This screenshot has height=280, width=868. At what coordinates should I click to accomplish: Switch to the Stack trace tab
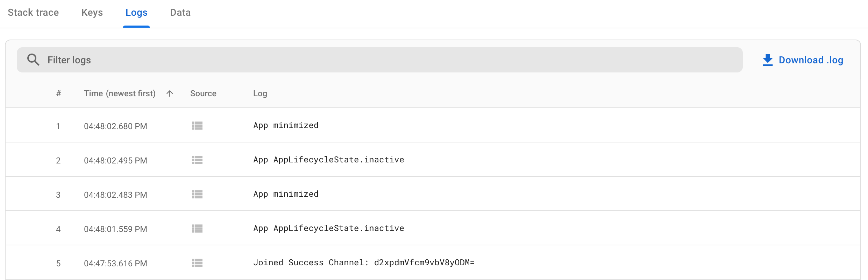click(x=33, y=13)
